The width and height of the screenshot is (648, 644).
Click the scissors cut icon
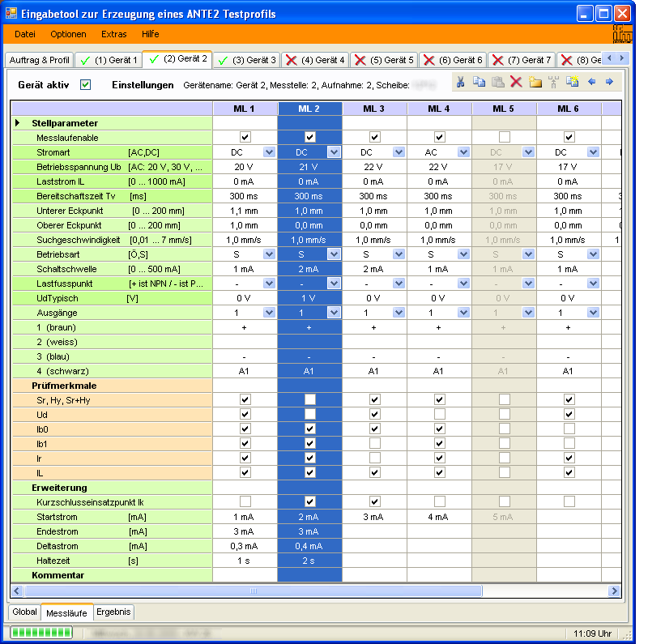coord(460,82)
